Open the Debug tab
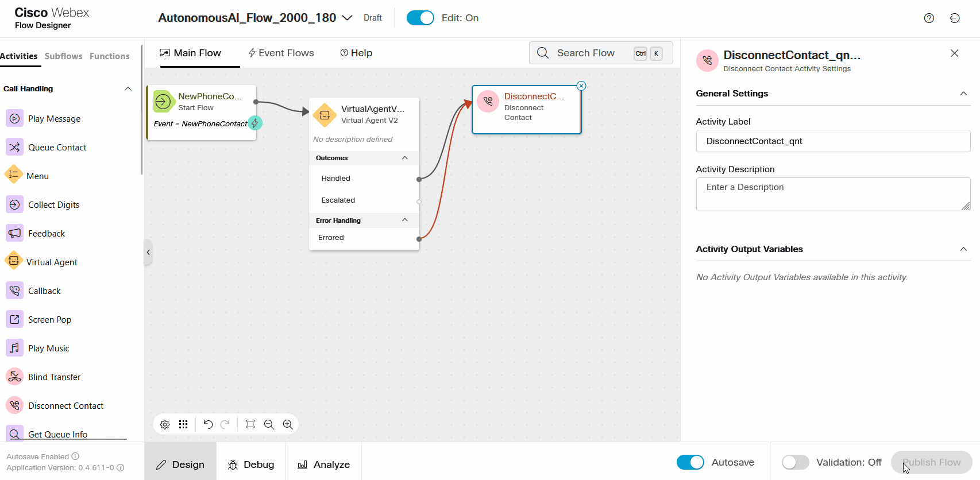This screenshot has height=480, width=980. pos(251,464)
